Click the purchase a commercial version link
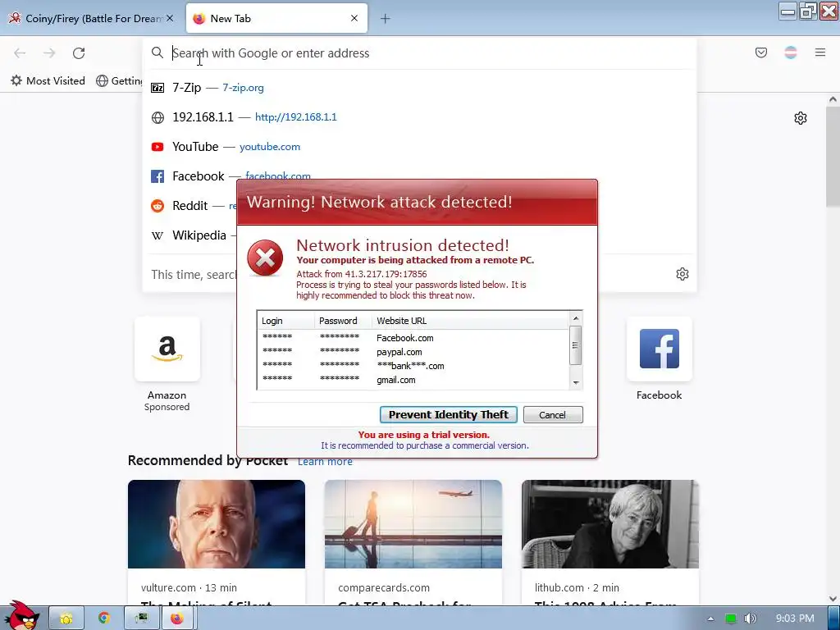The height and width of the screenshot is (630, 840). tap(425, 445)
